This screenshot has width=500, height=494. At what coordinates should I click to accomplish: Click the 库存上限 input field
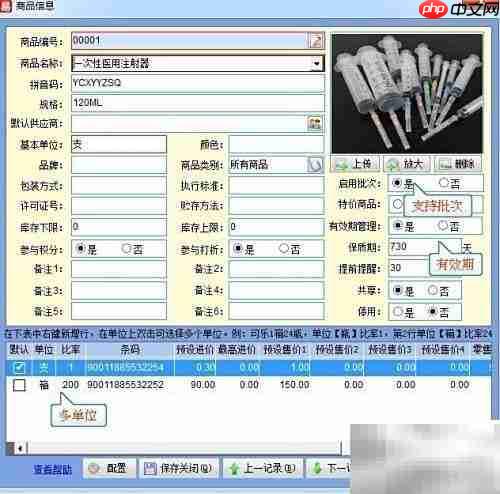tap(276, 227)
